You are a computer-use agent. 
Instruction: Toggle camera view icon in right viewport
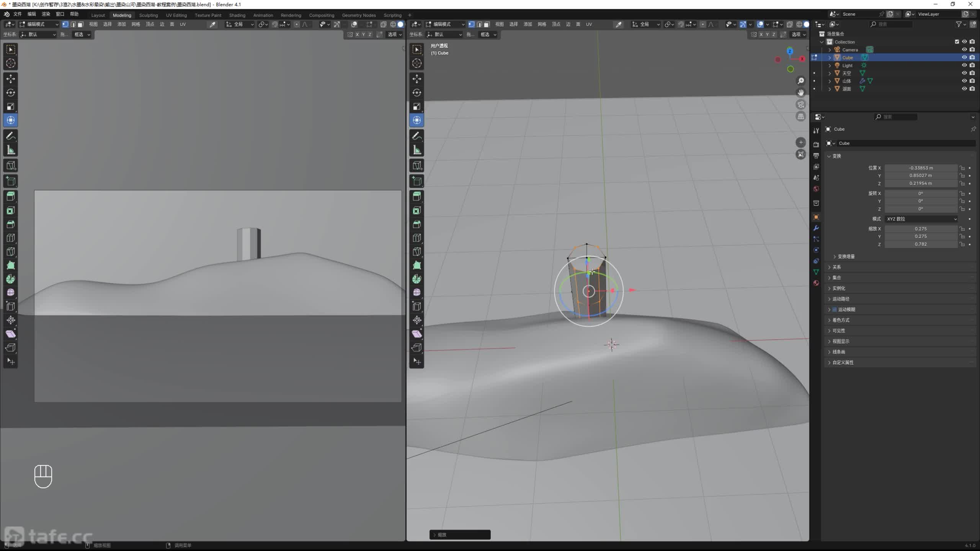point(800,104)
